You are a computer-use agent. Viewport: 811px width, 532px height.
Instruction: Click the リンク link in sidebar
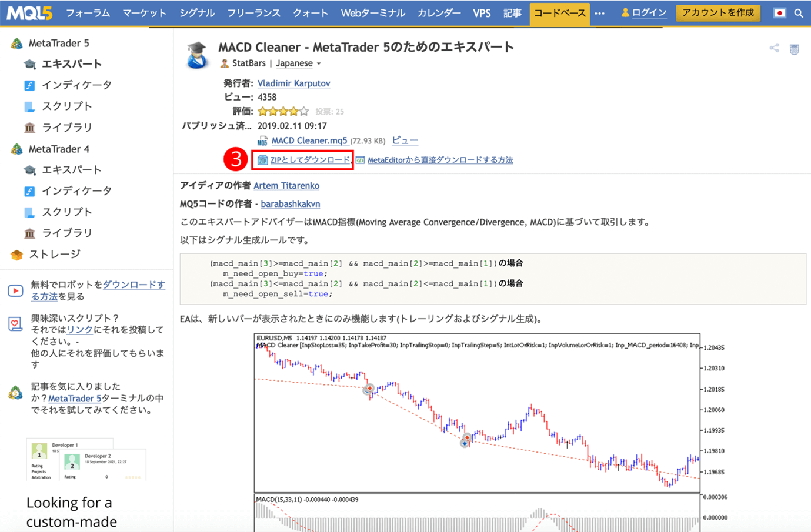pyautogui.click(x=79, y=330)
